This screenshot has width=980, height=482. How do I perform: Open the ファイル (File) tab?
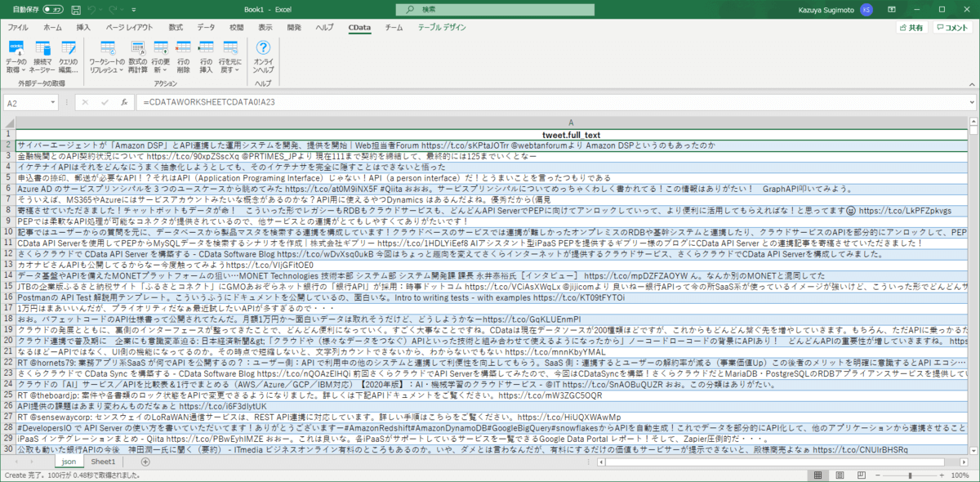pos(18,27)
